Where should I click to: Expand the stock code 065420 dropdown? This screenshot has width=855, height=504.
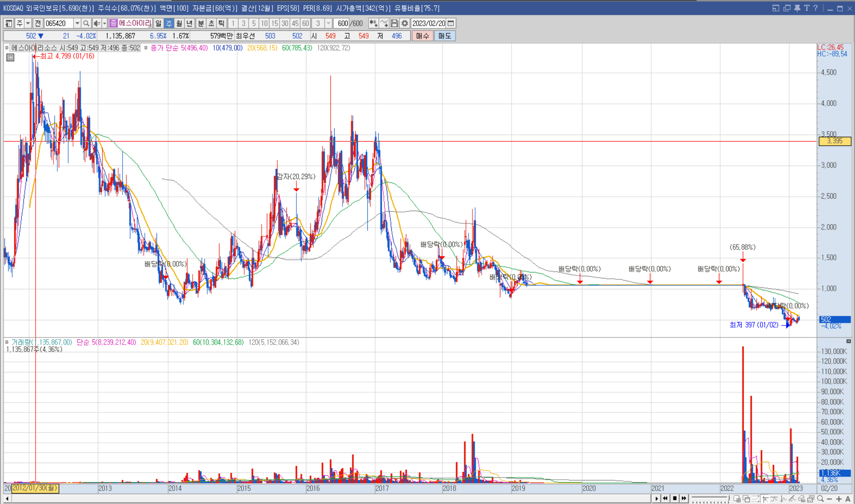point(77,23)
